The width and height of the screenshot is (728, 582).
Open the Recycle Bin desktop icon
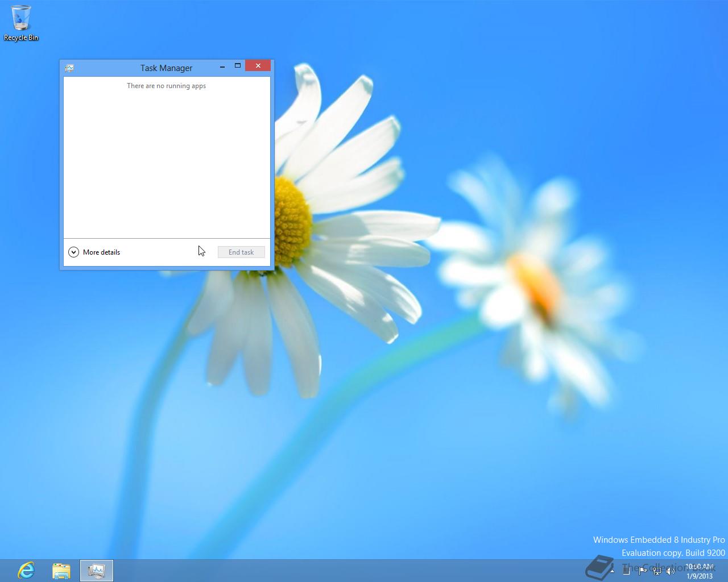pyautogui.click(x=21, y=23)
